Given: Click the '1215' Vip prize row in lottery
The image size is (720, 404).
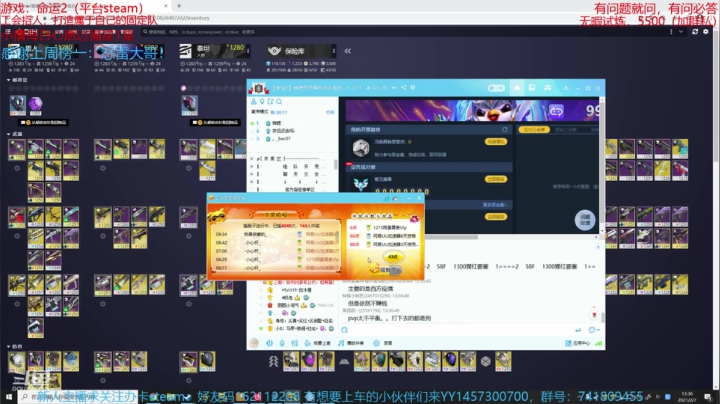Looking at the screenshot, I should coord(385,227).
